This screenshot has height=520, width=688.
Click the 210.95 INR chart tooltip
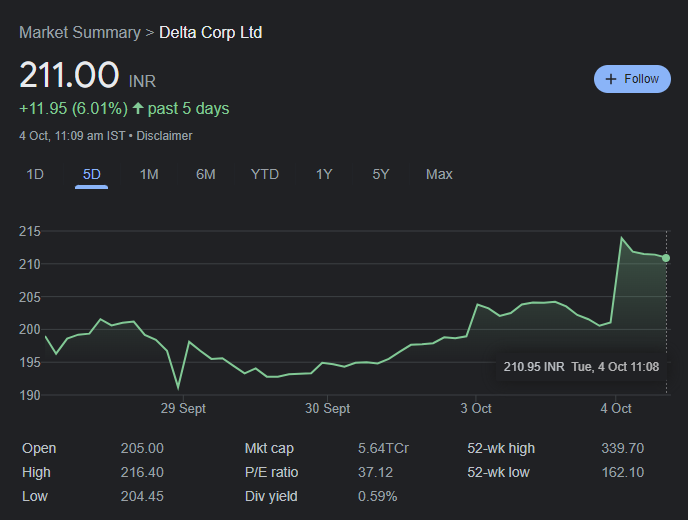click(581, 366)
